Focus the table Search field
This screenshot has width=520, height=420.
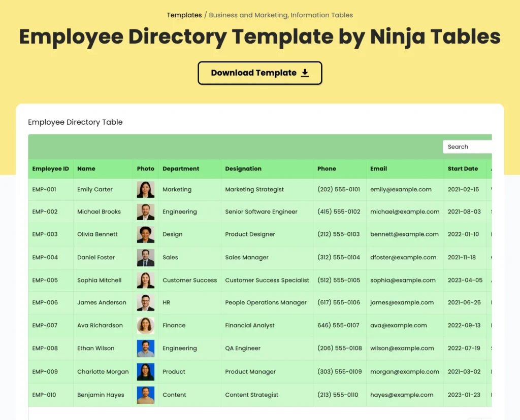[x=467, y=147]
